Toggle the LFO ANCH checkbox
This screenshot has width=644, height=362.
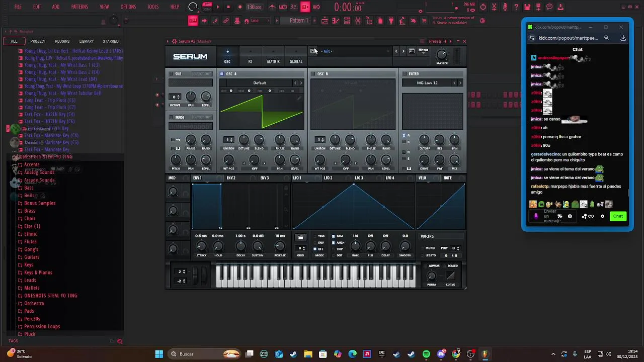pyautogui.click(x=333, y=243)
